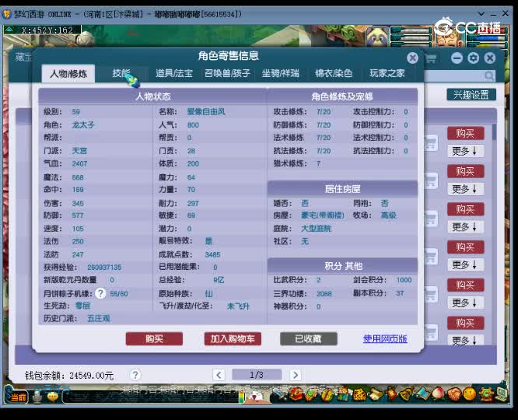The height and width of the screenshot is (420, 518).
Task: Click the chat bar energy gauge beside the input
Action: point(241,397)
